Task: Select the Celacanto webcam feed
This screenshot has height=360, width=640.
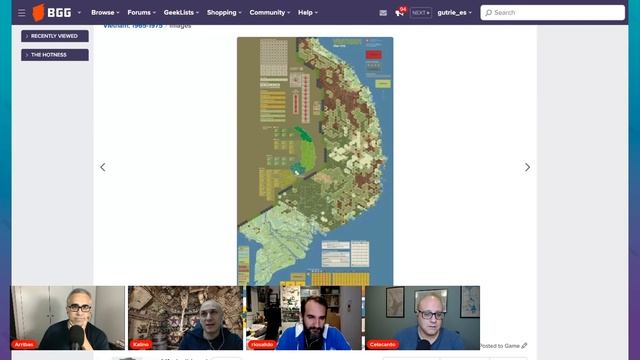Action: coord(422,318)
